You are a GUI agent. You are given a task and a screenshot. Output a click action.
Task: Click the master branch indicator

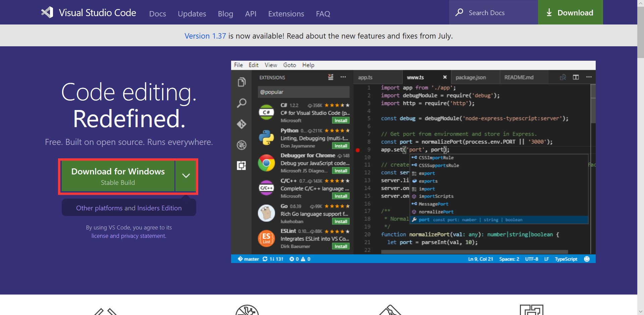[248, 259]
